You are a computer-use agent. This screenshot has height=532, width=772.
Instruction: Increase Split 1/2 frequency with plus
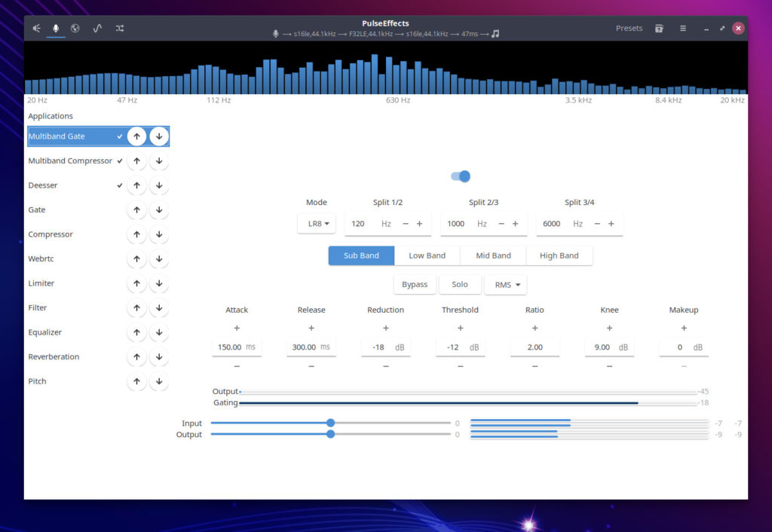[419, 224]
